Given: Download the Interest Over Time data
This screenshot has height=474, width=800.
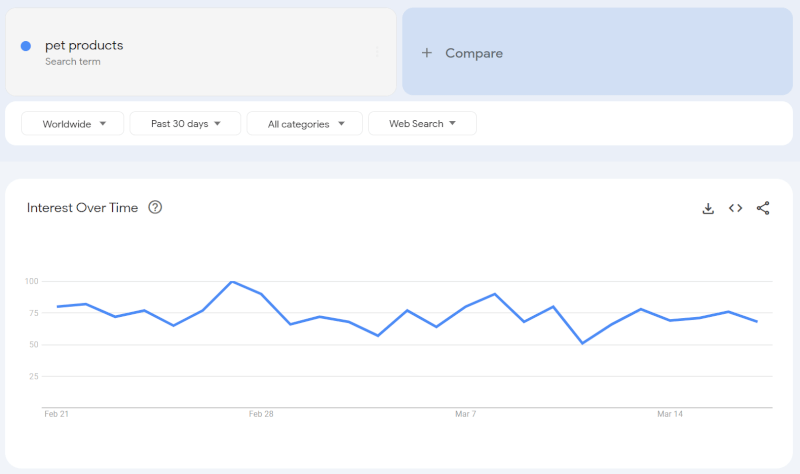Looking at the screenshot, I should (x=708, y=208).
